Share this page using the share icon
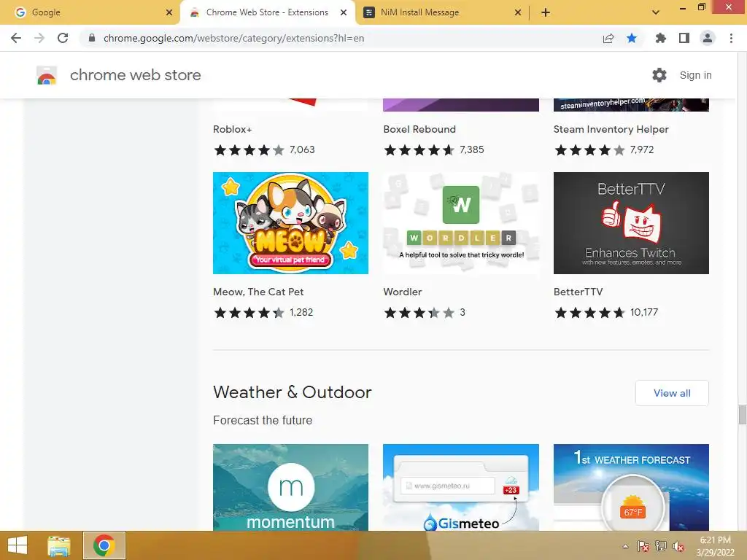Screen dimensions: 747x560 (608, 38)
